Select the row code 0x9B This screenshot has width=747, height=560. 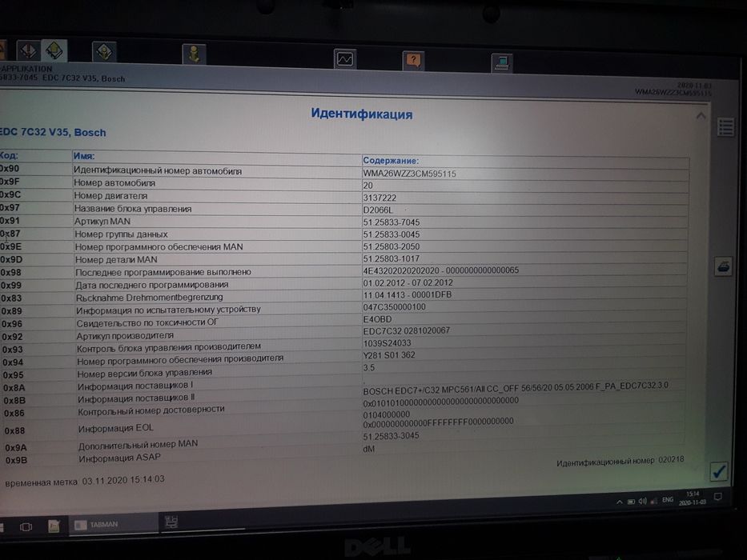tap(16, 461)
